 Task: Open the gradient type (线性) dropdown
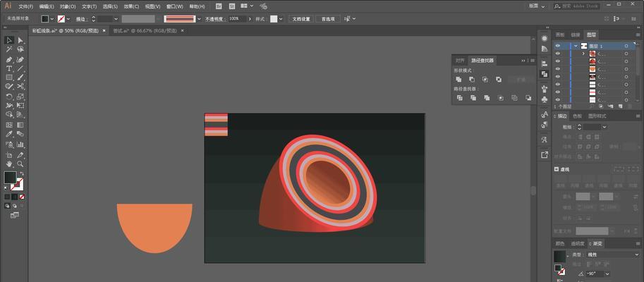(x=613, y=255)
